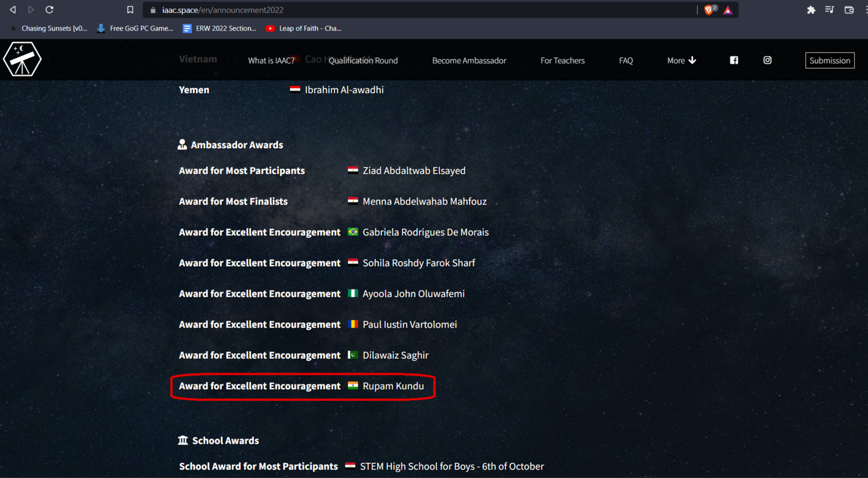The image size is (868, 478).
Task: Click the Brave Shields lion icon
Action: (708, 9)
